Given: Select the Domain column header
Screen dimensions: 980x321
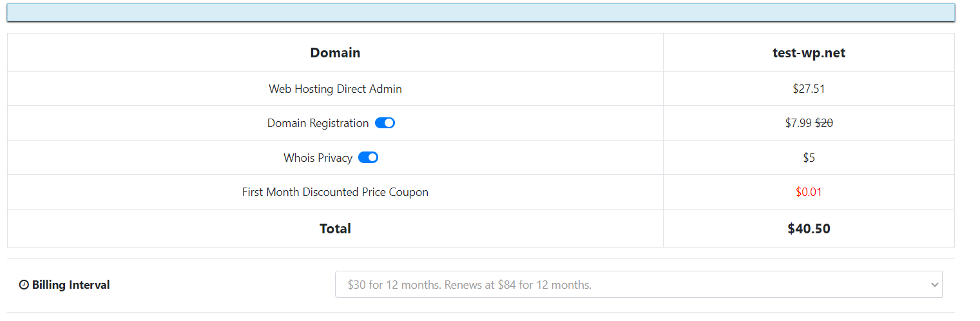Looking at the screenshot, I should pos(335,53).
